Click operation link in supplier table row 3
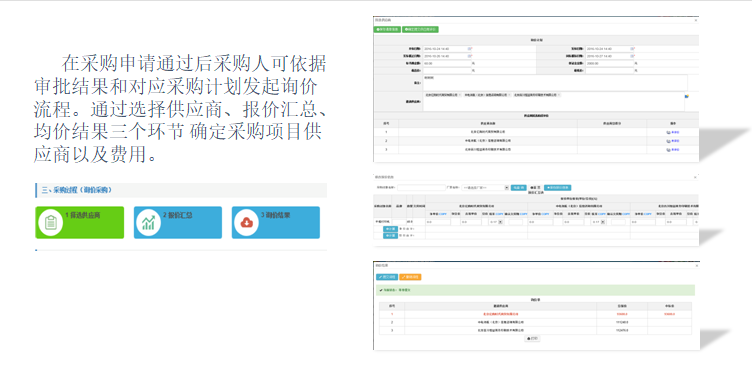Screen dimensions: 752x367 (673, 150)
